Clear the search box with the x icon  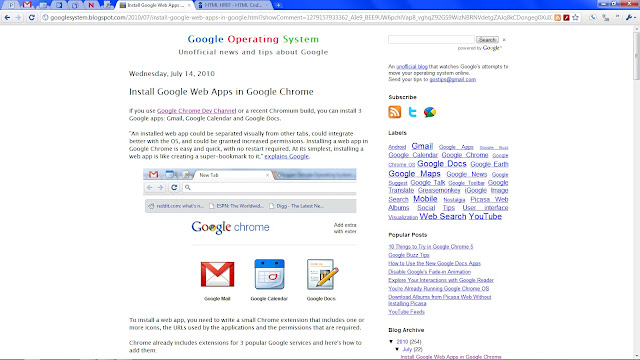[x=504, y=40]
